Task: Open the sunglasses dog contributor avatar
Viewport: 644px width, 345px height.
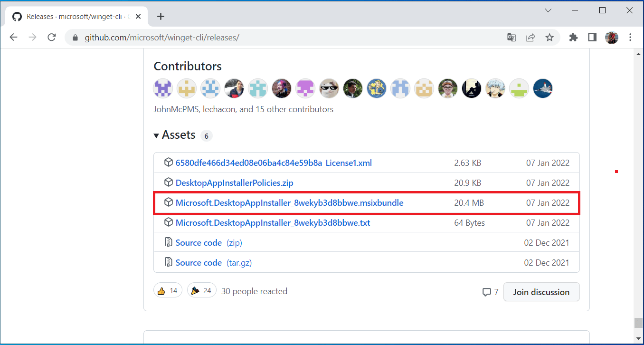Action: (329, 88)
